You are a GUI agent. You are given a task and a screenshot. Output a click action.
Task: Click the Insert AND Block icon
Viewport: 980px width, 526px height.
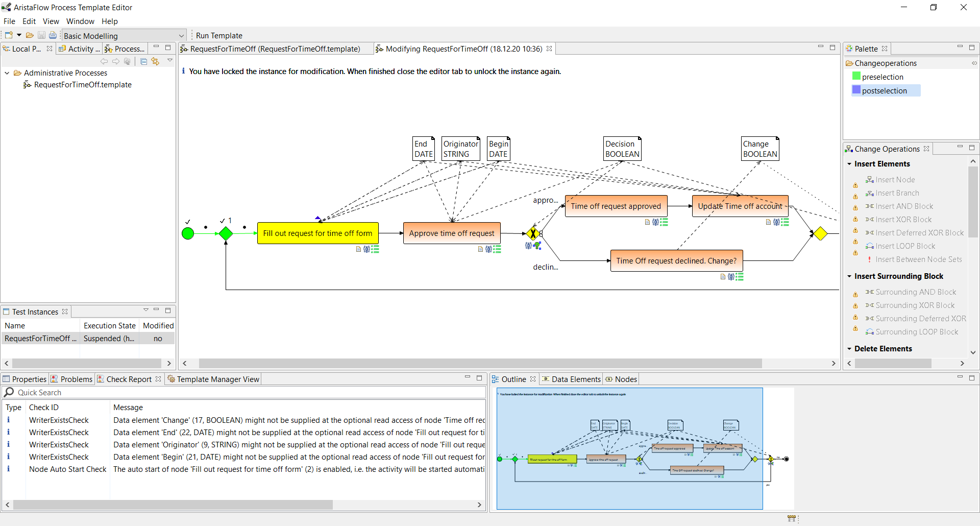click(870, 206)
